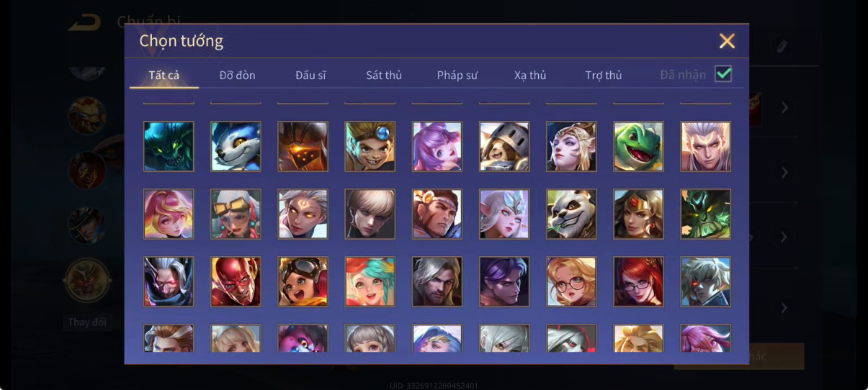Open the Sát thủ tab
Screen dimensions: 868x390
point(384,75)
